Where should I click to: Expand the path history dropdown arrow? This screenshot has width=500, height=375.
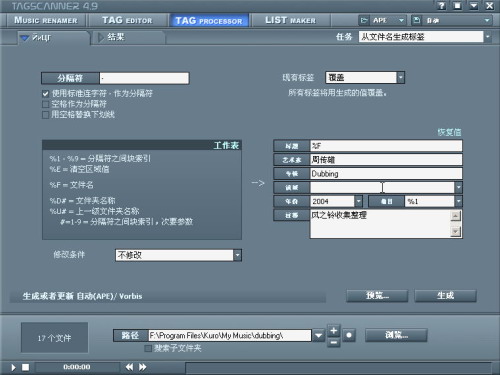319,335
